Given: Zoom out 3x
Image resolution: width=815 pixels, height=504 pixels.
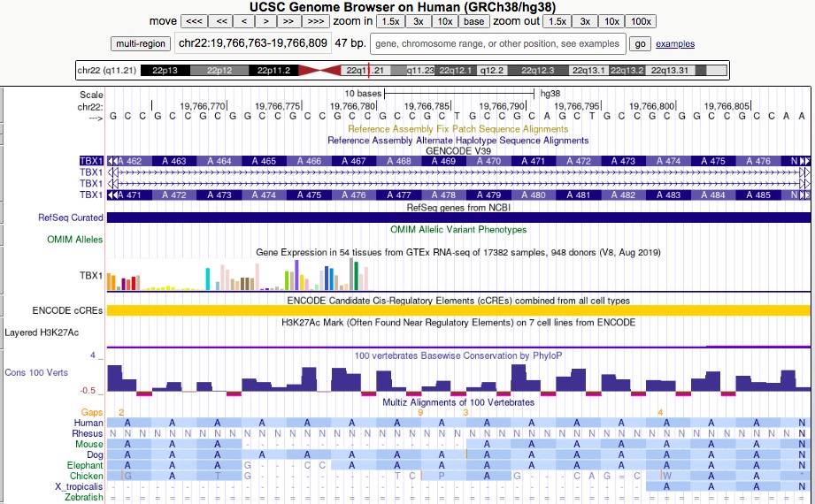Looking at the screenshot, I should click(585, 21).
